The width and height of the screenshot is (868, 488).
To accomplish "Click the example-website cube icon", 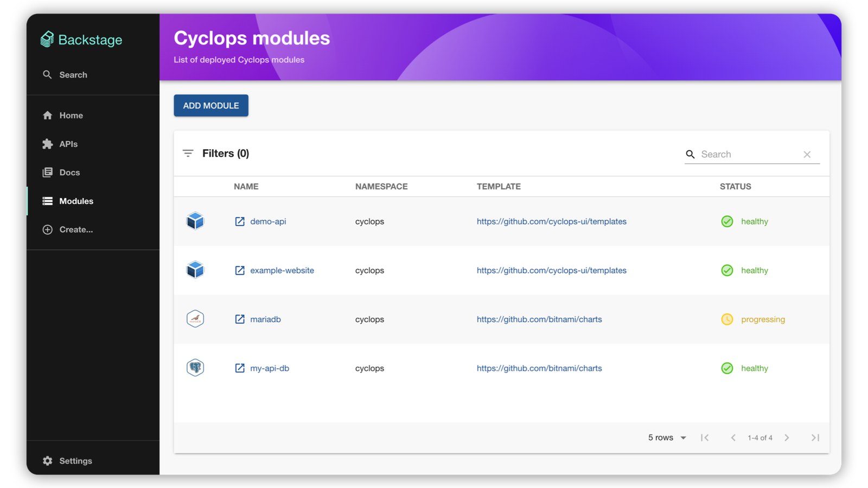I will click(195, 269).
